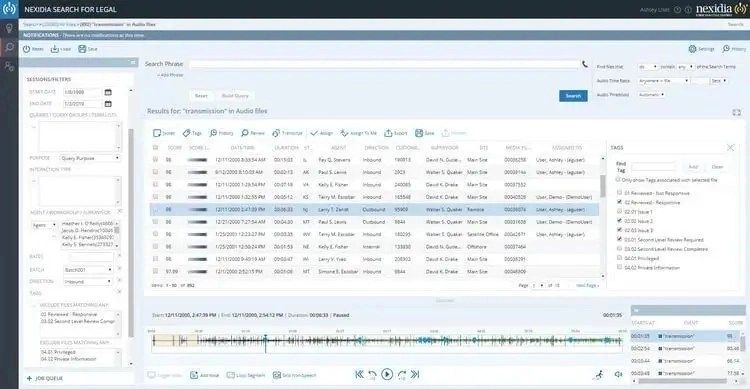This screenshot has height=389, width=750.
Task: Open the Query Purpose dropdown
Action: click(x=89, y=158)
